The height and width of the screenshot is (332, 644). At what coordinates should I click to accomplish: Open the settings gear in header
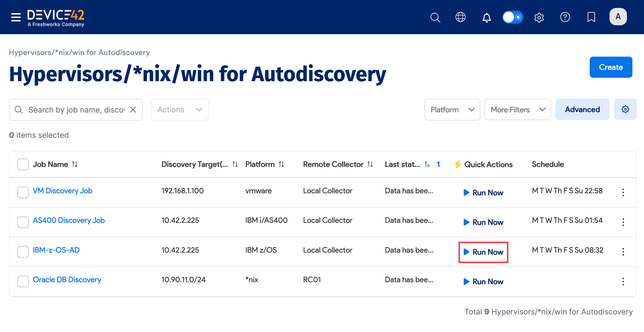[539, 17]
